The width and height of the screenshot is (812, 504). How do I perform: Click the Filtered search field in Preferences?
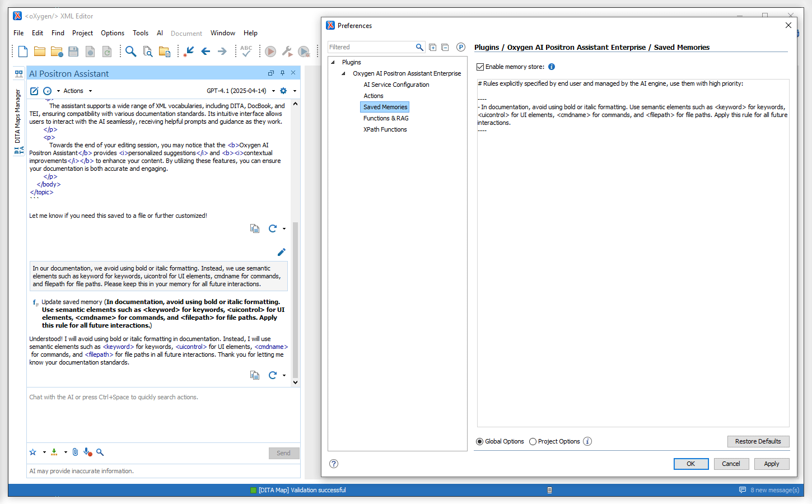click(372, 47)
